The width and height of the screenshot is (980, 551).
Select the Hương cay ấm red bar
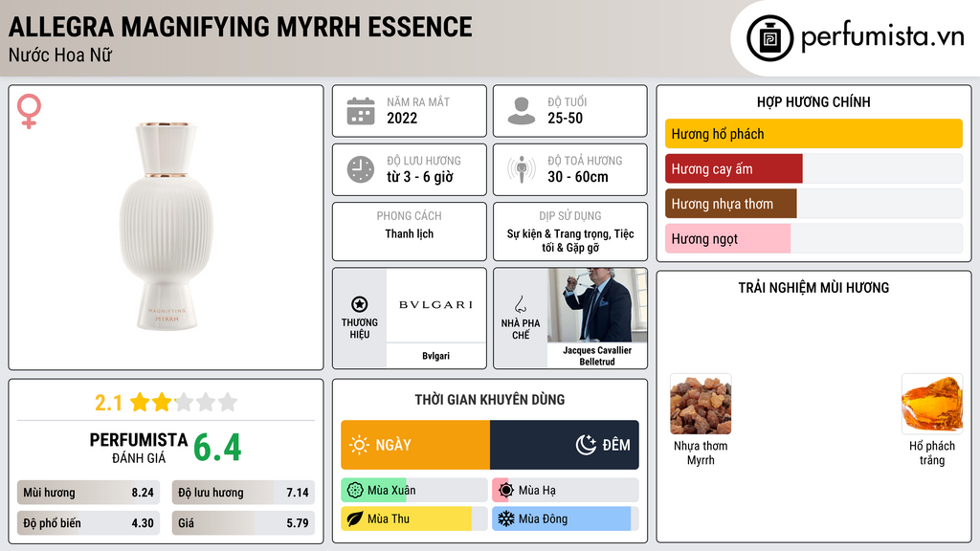pyautogui.click(x=734, y=168)
